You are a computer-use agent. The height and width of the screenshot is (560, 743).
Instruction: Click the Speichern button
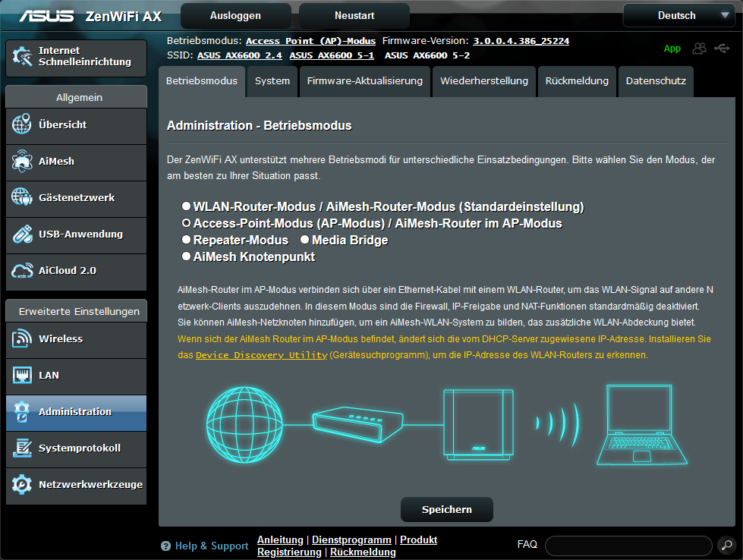(447, 509)
